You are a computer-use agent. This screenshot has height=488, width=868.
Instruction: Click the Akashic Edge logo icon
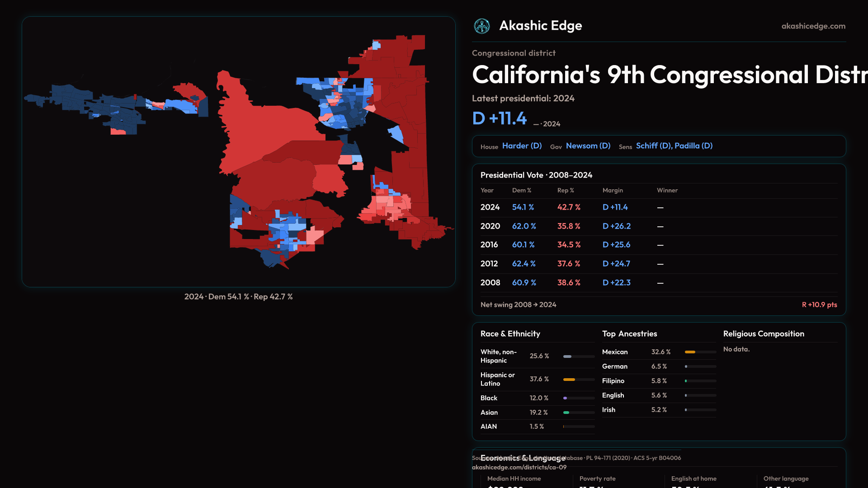[x=481, y=26]
